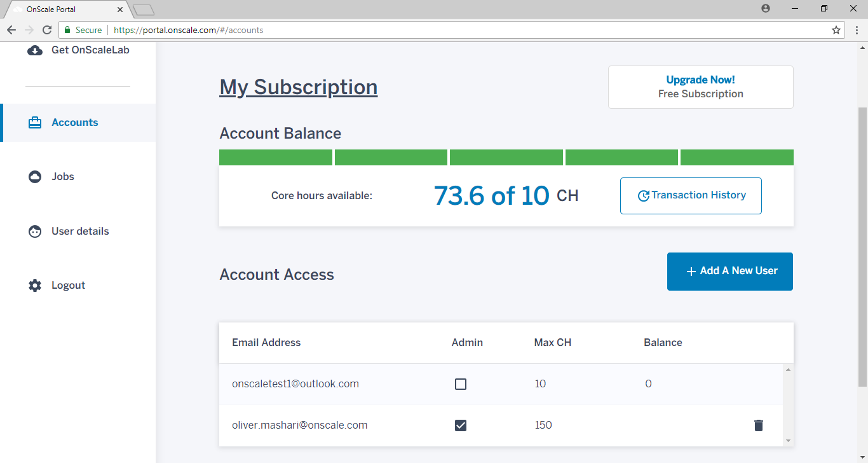Click the Accounts briefcase icon

click(35, 123)
